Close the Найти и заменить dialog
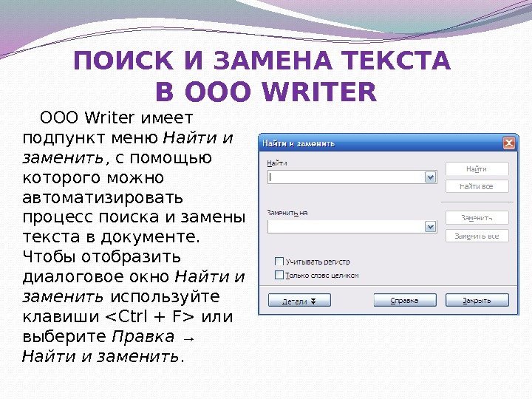This screenshot has width=532, height=399. pos(508,143)
